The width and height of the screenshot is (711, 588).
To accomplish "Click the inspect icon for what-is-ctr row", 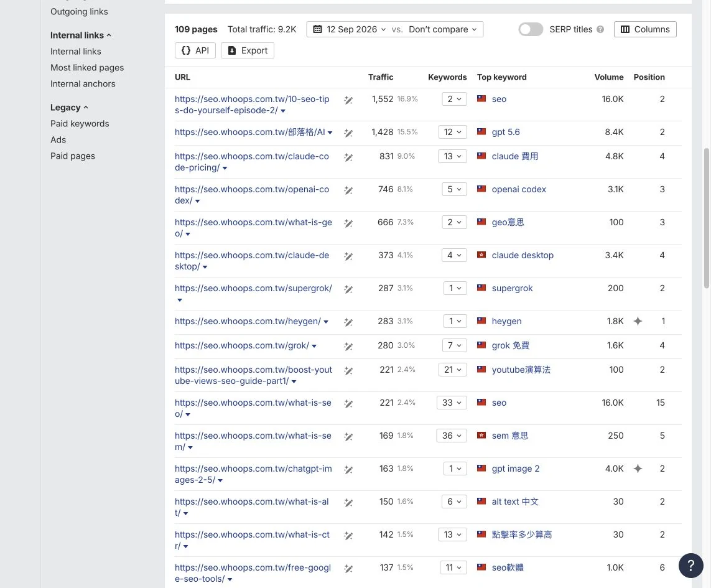I will click(348, 535).
